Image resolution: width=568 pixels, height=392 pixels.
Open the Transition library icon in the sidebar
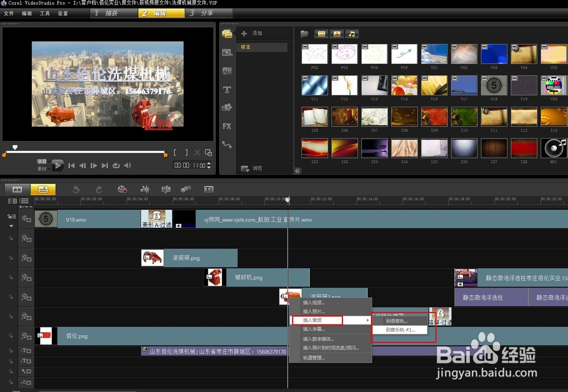(227, 71)
